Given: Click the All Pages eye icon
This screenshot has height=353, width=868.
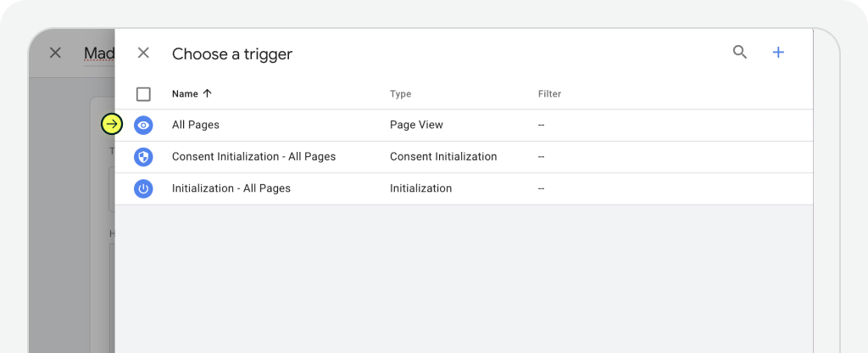Looking at the screenshot, I should tap(143, 126).
